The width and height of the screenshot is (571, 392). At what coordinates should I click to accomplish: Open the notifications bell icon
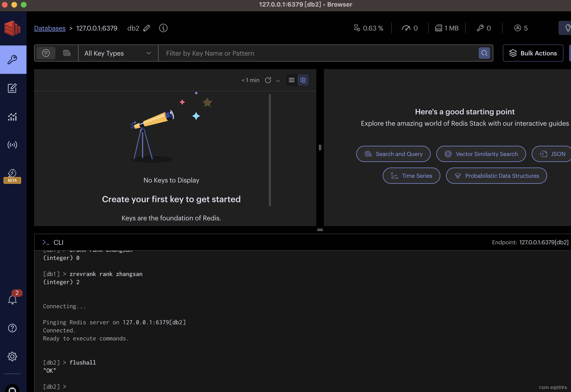tap(12, 300)
